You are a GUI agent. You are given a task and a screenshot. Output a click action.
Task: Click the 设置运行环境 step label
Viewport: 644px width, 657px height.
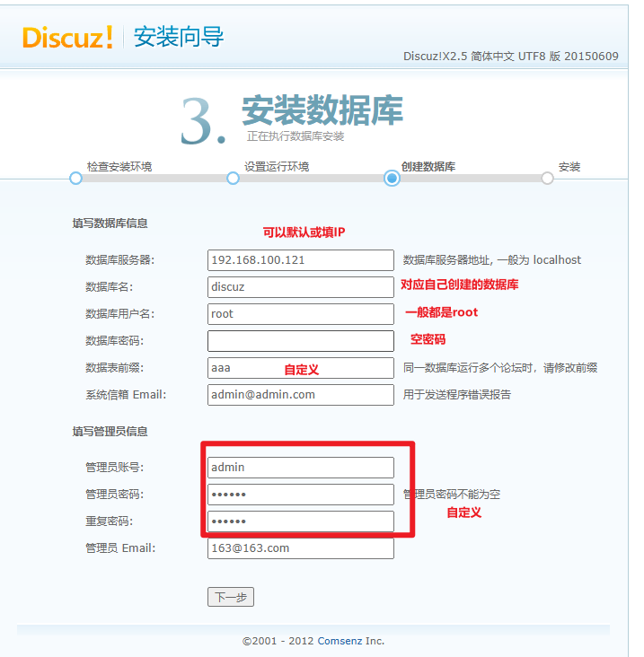click(x=277, y=167)
